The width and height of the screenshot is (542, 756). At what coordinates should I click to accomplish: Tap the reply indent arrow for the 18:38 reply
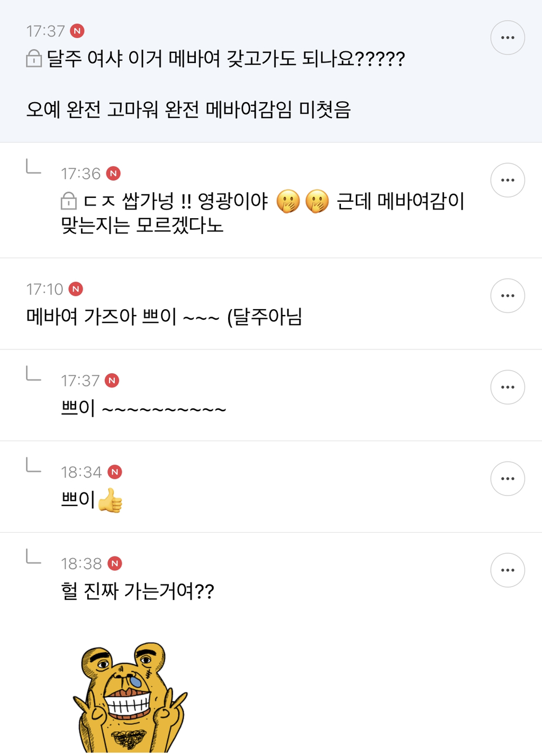coord(33,557)
